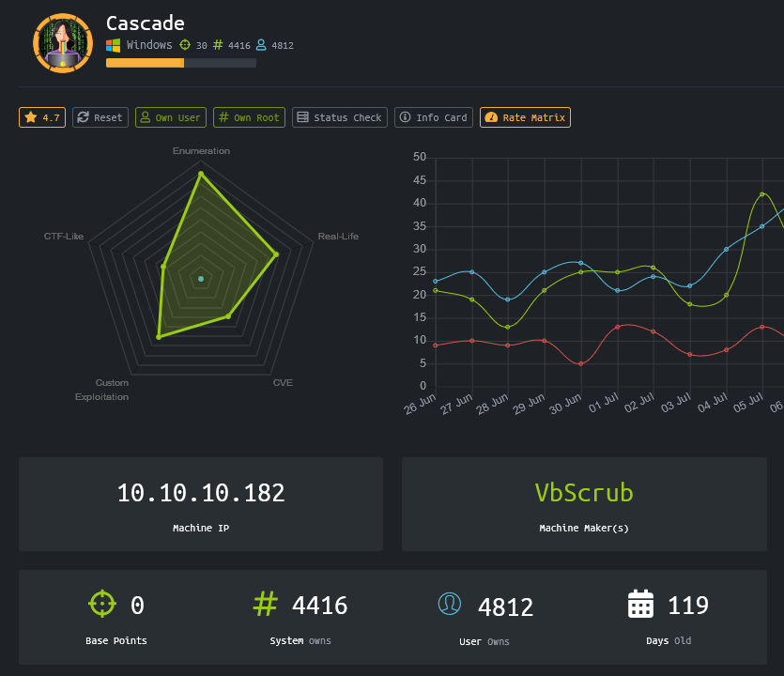This screenshot has width=784, height=676.
Task: Toggle the Rate Matrix view
Action: coord(525,117)
